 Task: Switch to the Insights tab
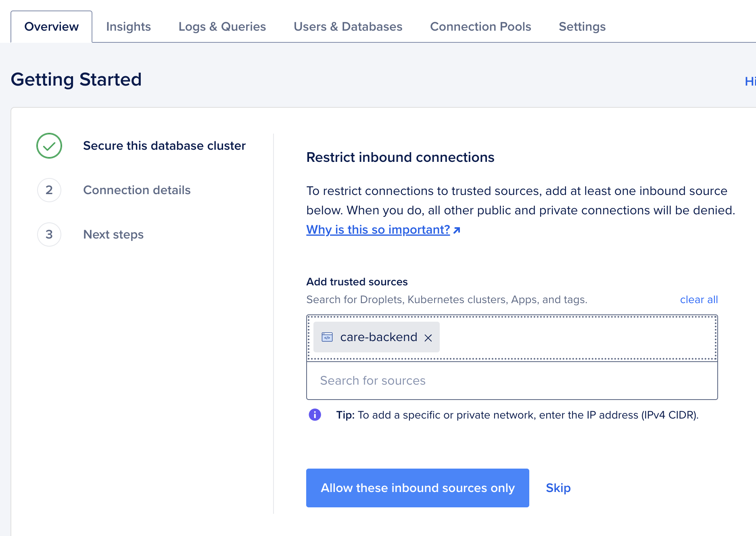[x=128, y=26]
